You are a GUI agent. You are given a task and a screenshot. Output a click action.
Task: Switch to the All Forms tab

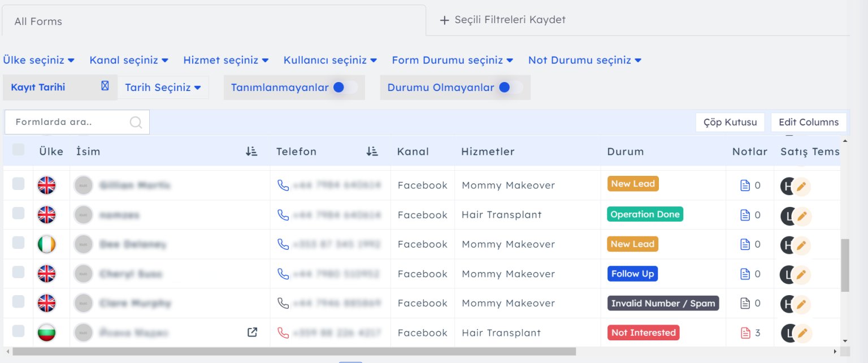38,21
